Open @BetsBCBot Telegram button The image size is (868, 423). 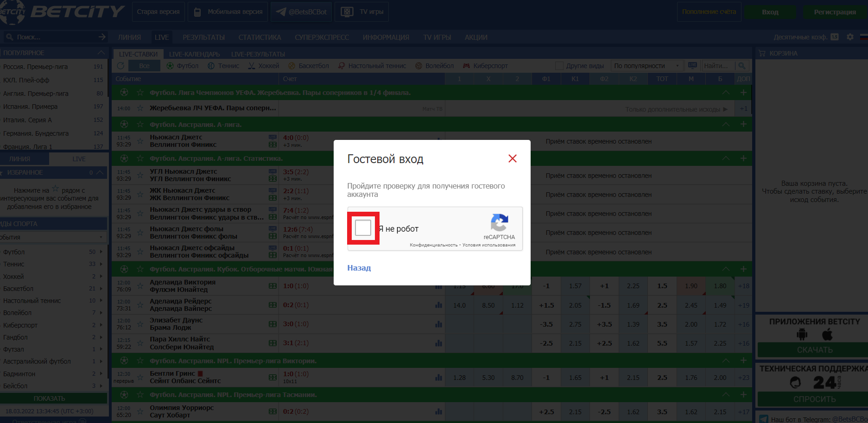tap(301, 12)
